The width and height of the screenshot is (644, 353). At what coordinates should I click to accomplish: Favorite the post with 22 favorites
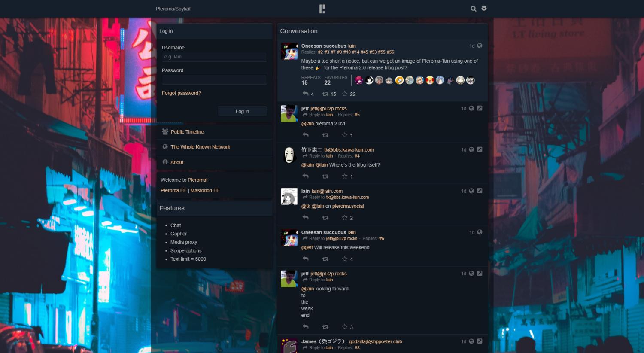click(x=345, y=94)
